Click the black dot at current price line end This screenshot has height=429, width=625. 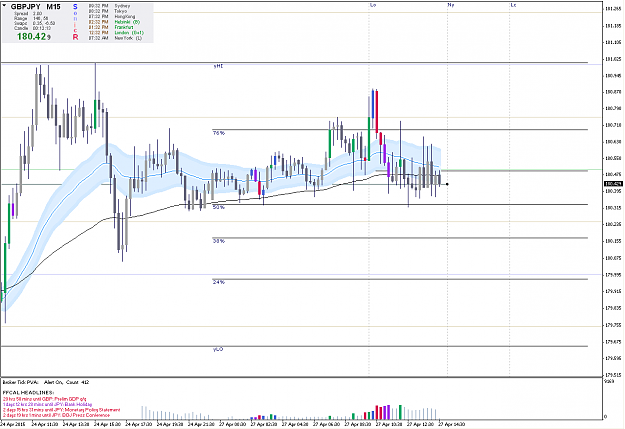tap(447, 184)
